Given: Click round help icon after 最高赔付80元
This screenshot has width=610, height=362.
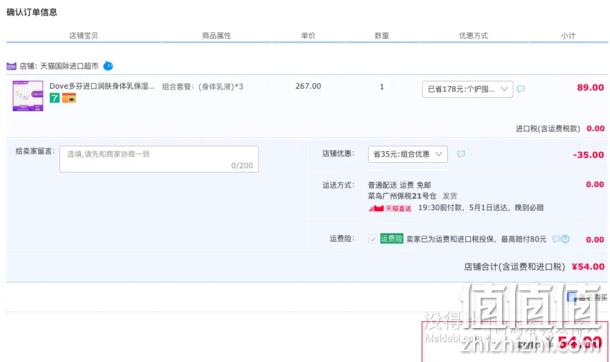Looking at the screenshot, I should point(565,239).
